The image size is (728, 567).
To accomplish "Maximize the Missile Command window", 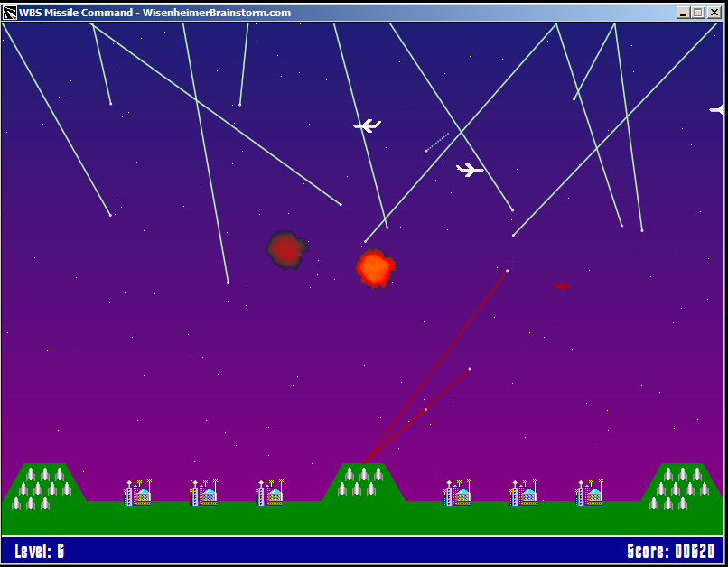I will click(x=698, y=13).
